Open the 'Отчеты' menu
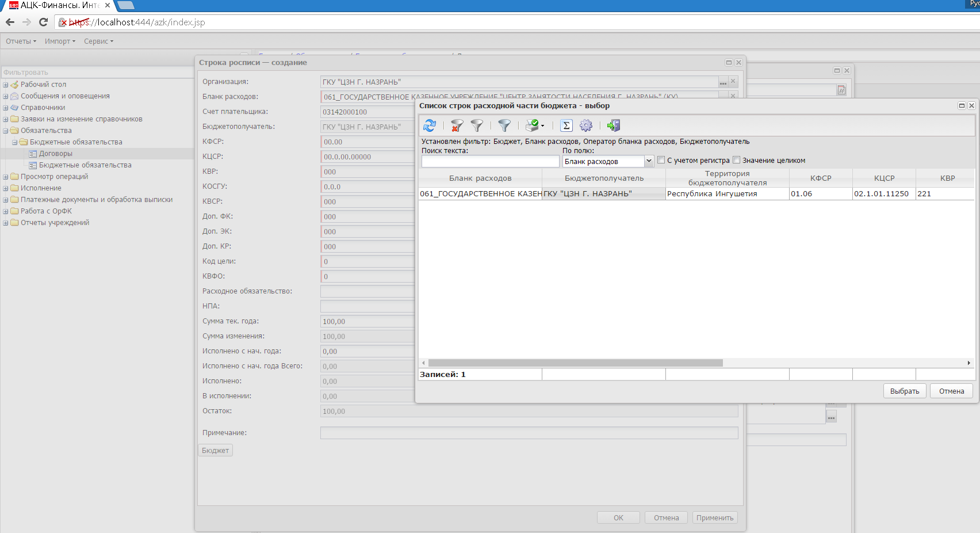The height and width of the screenshot is (533, 980). click(21, 41)
